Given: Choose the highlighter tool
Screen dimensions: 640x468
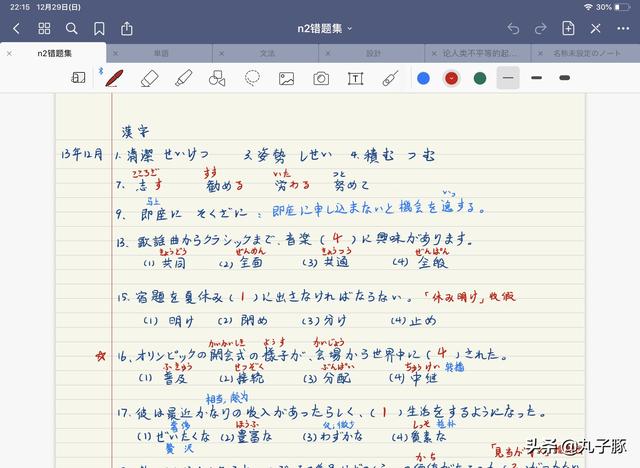Looking at the screenshot, I should (x=183, y=78).
